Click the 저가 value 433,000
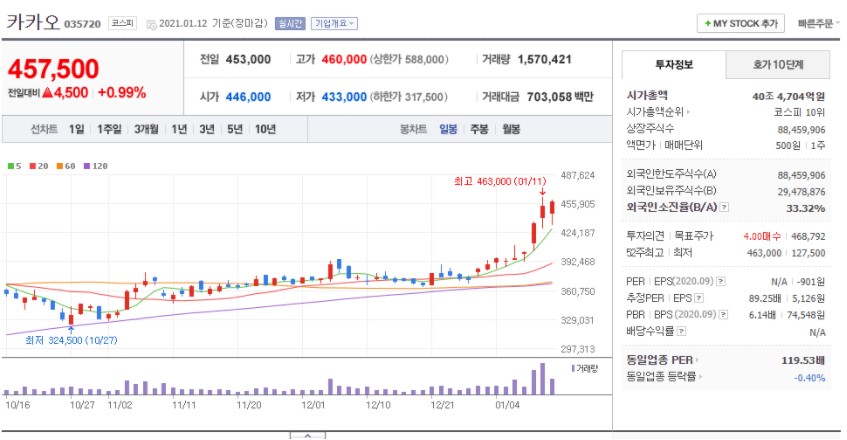847x440 pixels. (x=344, y=97)
